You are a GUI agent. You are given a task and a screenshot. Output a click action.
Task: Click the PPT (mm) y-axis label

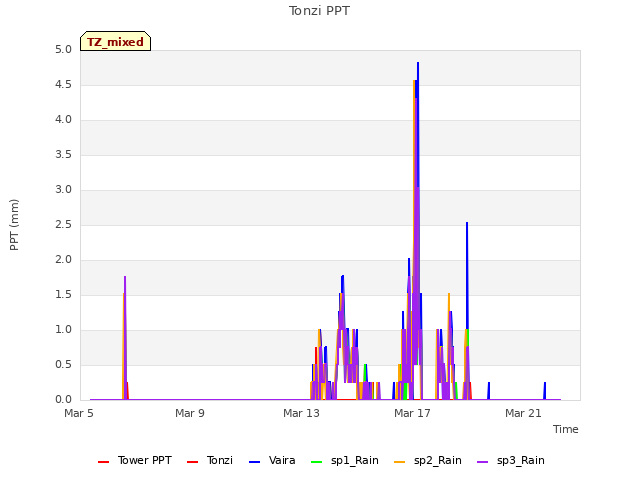tap(14, 225)
